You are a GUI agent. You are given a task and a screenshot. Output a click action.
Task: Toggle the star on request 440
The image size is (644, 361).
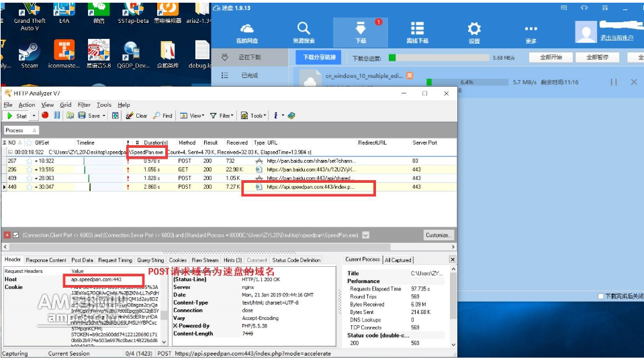(29, 187)
